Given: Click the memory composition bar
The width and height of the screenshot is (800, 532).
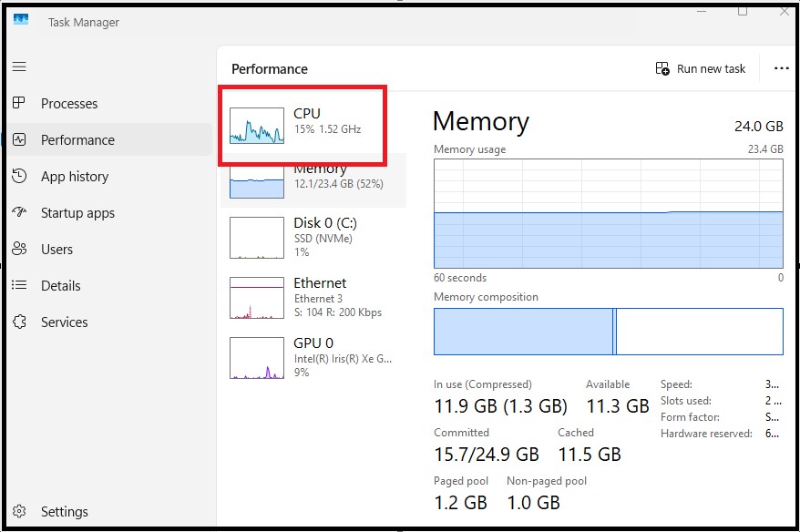Looking at the screenshot, I should tap(608, 331).
